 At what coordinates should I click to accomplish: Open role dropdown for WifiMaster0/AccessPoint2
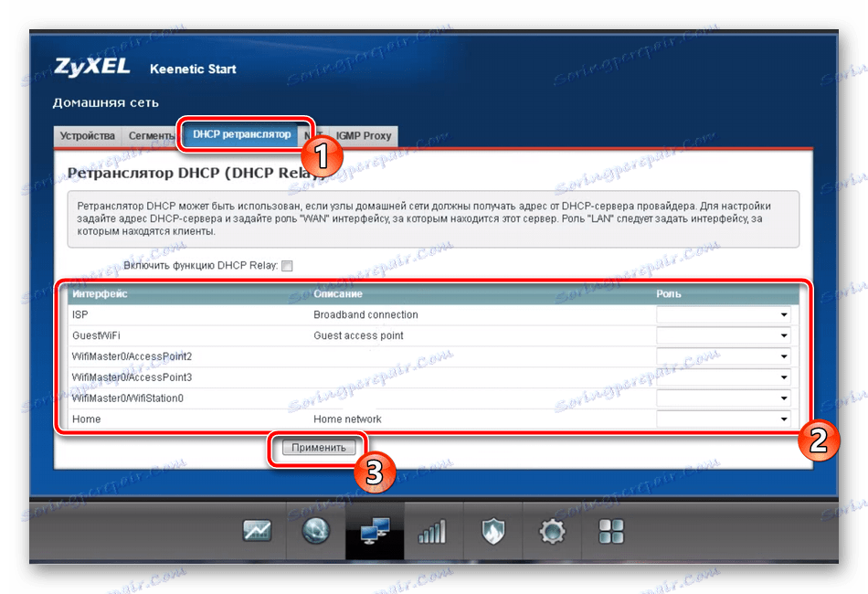[x=724, y=356]
